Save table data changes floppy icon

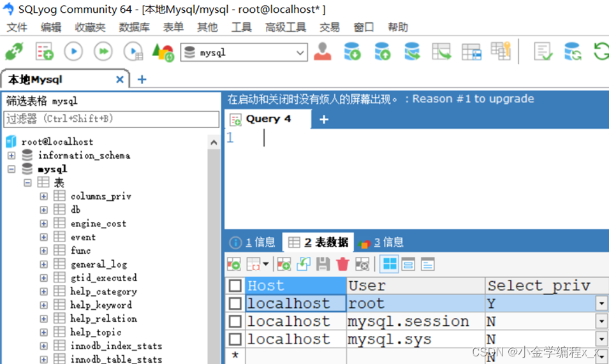pyautogui.click(x=323, y=265)
